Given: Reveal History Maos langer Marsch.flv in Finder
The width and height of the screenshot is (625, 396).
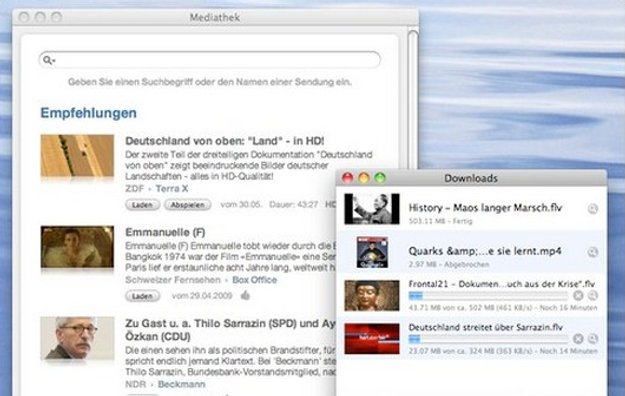Looking at the screenshot, I should pyautogui.click(x=593, y=209).
